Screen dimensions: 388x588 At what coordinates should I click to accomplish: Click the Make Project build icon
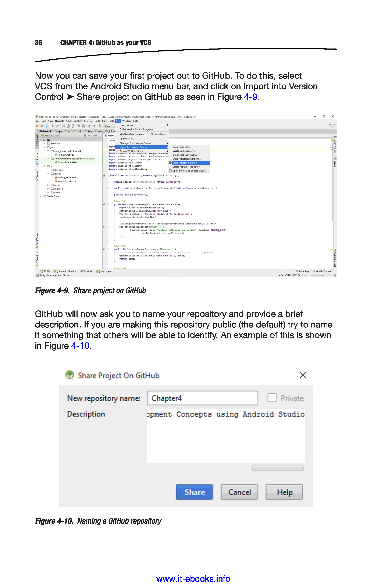coord(100,126)
